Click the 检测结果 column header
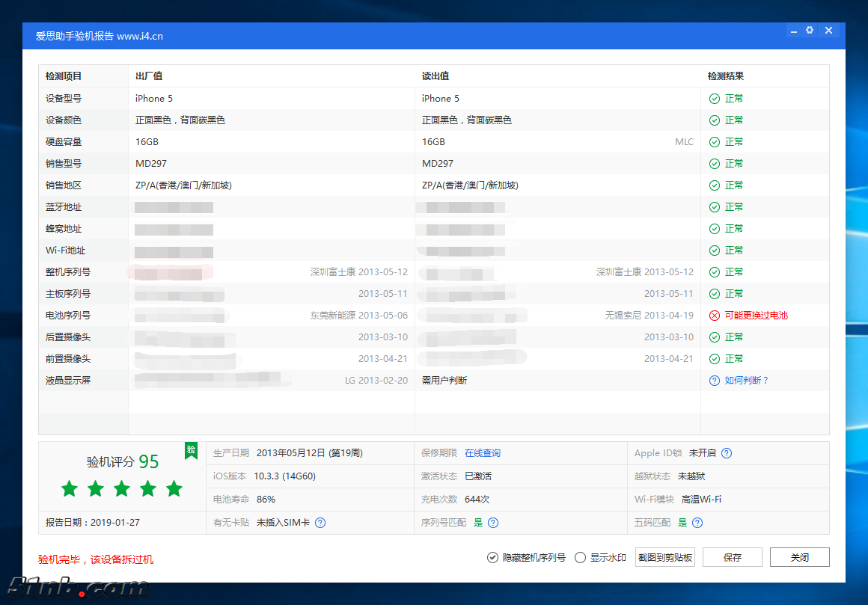This screenshot has width=868, height=605. coord(725,76)
